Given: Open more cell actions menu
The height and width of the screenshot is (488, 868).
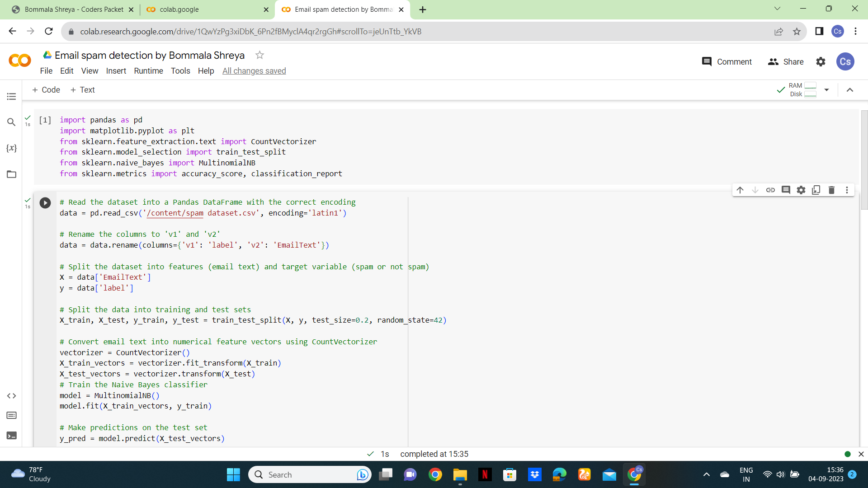Looking at the screenshot, I should [847, 190].
